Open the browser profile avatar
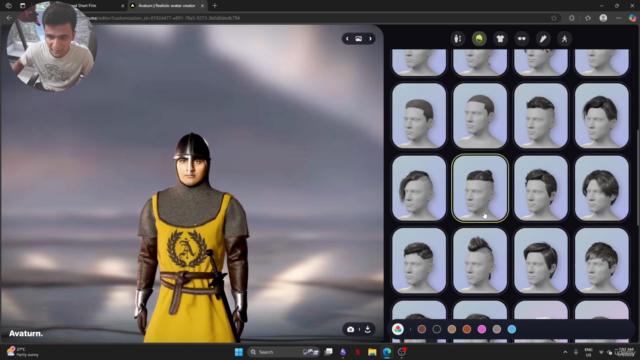Screen dimensions: 640x360 603,18
